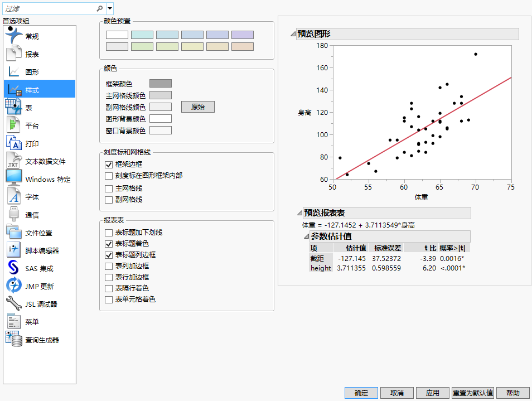This screenshot has width=532, height=401.
Task: Open the 平台 platforms icon
Action: [x=13, y=125]
